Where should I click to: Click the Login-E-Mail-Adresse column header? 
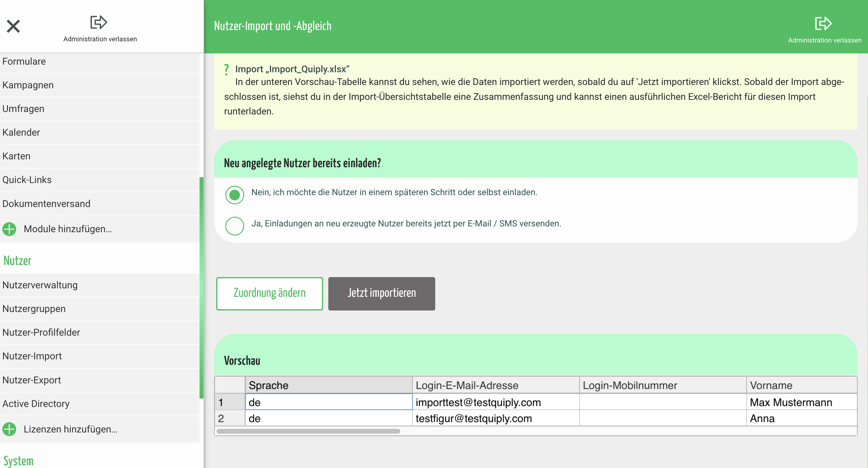coord(496,385)
